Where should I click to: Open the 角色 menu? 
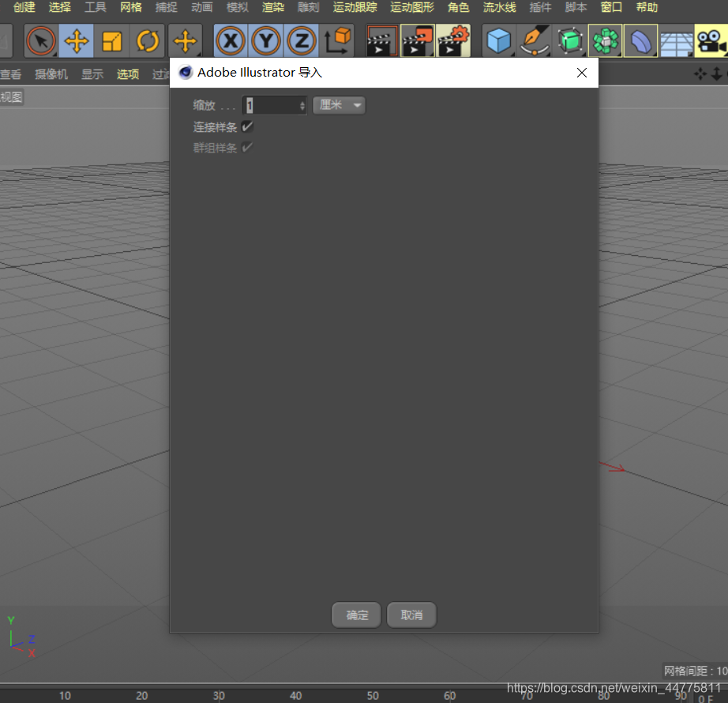(459, 7)
